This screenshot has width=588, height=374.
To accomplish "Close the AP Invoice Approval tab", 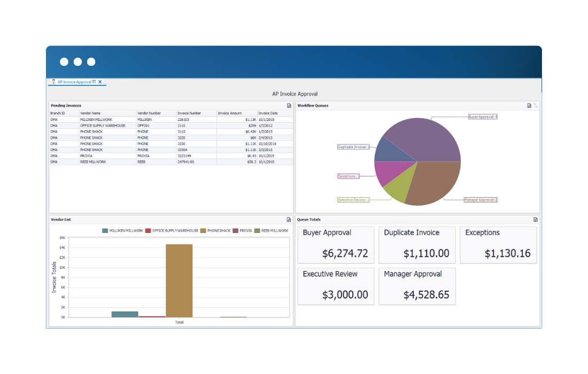I will pos(100,82).
